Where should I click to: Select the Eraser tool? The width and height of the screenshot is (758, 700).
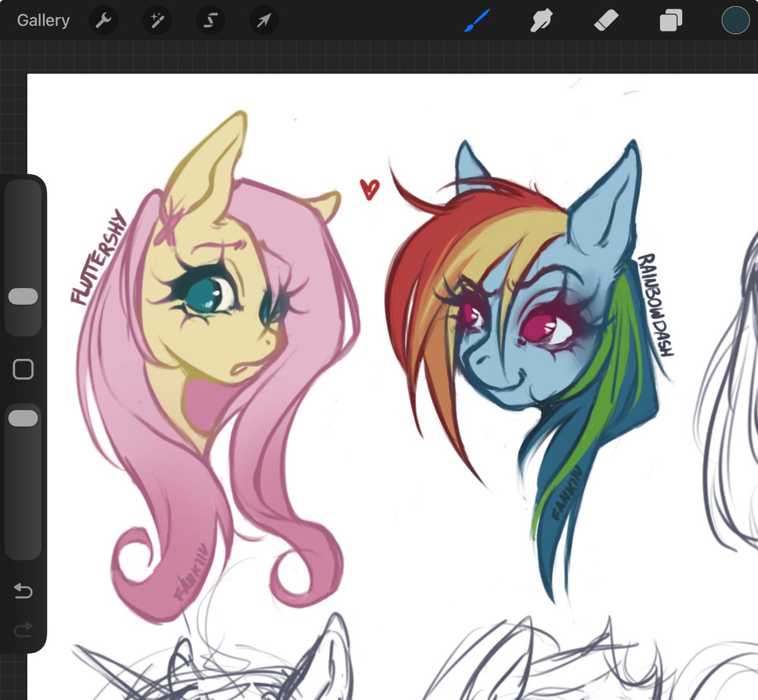point(606,21)
